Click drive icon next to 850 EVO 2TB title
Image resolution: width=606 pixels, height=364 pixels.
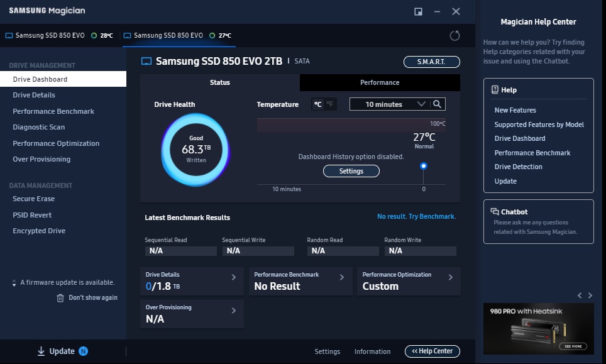point(146,61)
